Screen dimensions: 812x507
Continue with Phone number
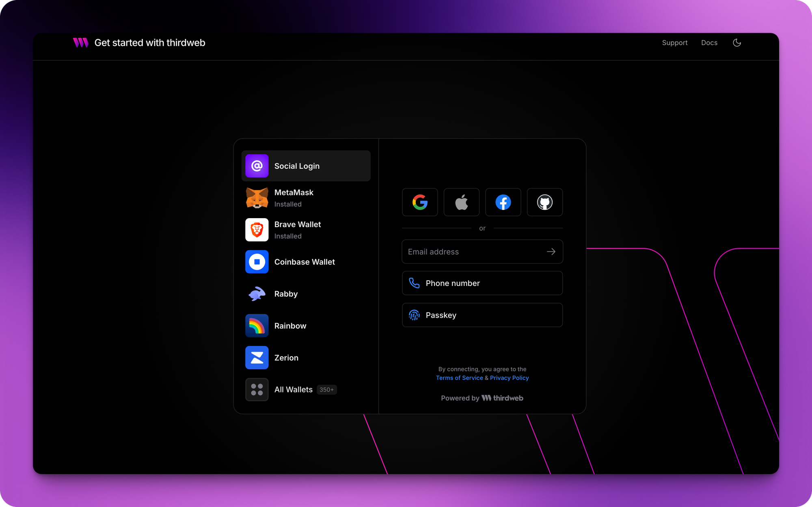[x=482, y=283]
